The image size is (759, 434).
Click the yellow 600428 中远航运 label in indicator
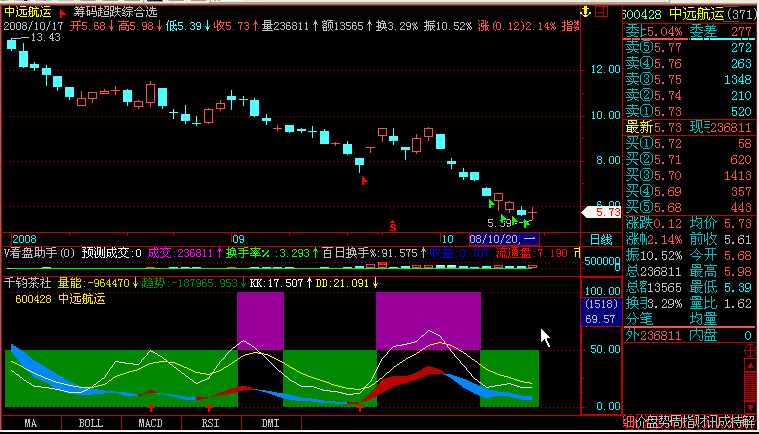pyautogui.click(x=60, y=299)
